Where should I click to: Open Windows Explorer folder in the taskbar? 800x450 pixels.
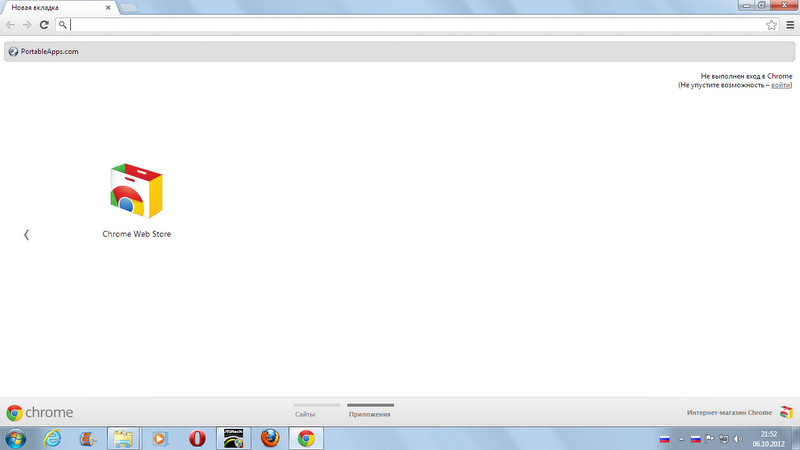pyautogui.click(x=123, y=439)
